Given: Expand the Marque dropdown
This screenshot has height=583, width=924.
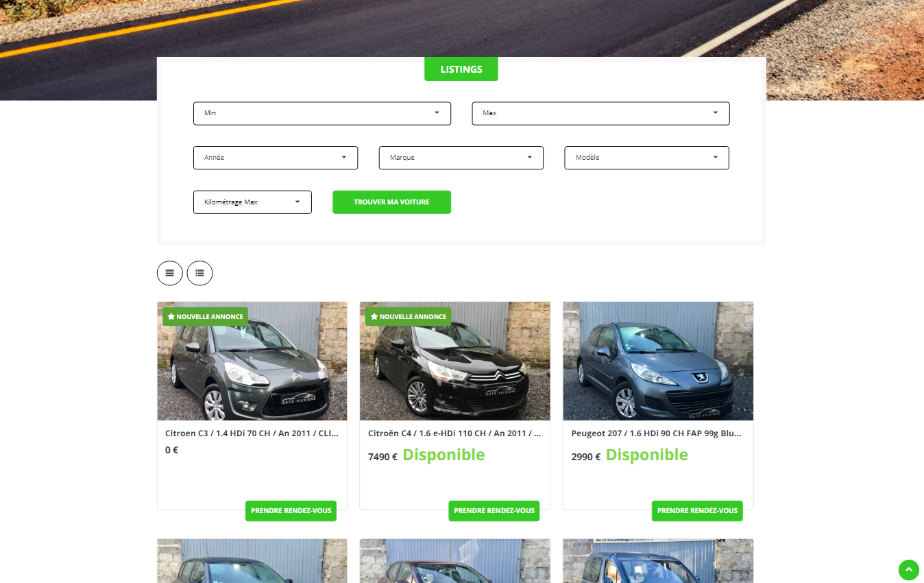Looking at the screenshot, I should click(x=461, y=158).
